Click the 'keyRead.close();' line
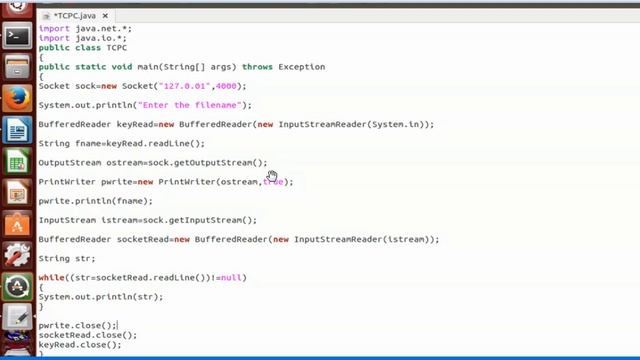 (80, 345)
